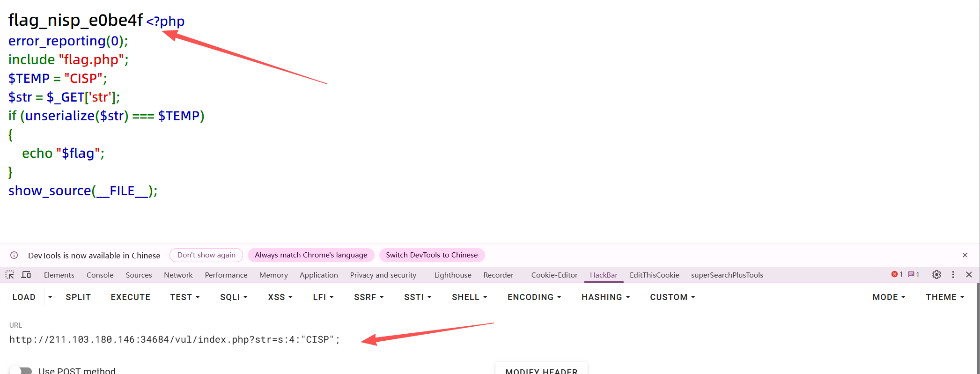The height and width of the screenshot is (374, 980).
Task: Toggle the device toolbar icon
Action: [26, 275]
